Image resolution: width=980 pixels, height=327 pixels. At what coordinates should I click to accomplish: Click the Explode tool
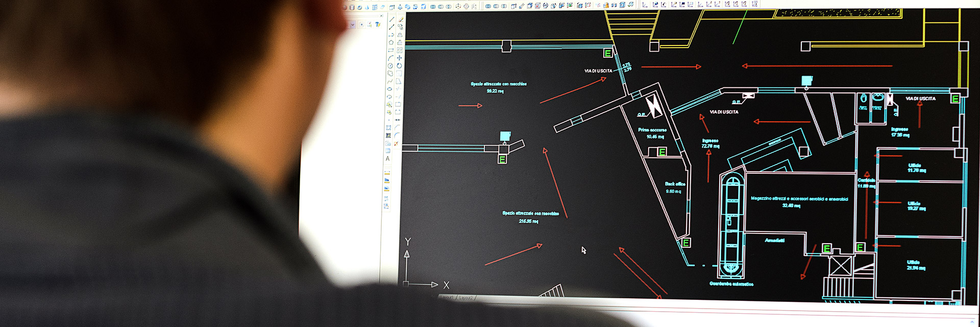tap(397, 143)
